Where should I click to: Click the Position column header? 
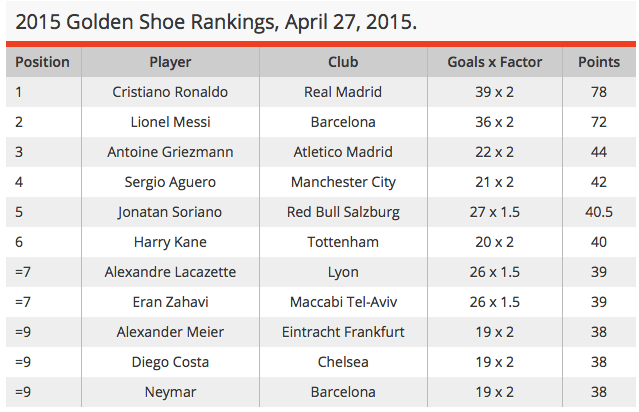point(42,62)
